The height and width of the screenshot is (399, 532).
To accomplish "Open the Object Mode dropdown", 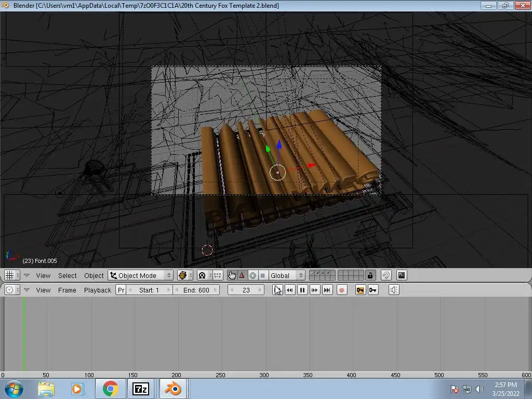I will [140, 275].
